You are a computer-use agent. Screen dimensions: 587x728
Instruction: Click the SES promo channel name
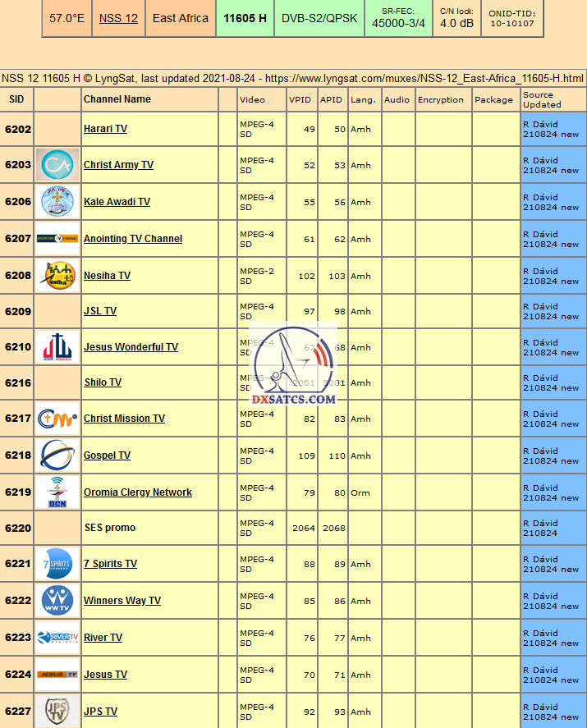(x=109, y=528)
